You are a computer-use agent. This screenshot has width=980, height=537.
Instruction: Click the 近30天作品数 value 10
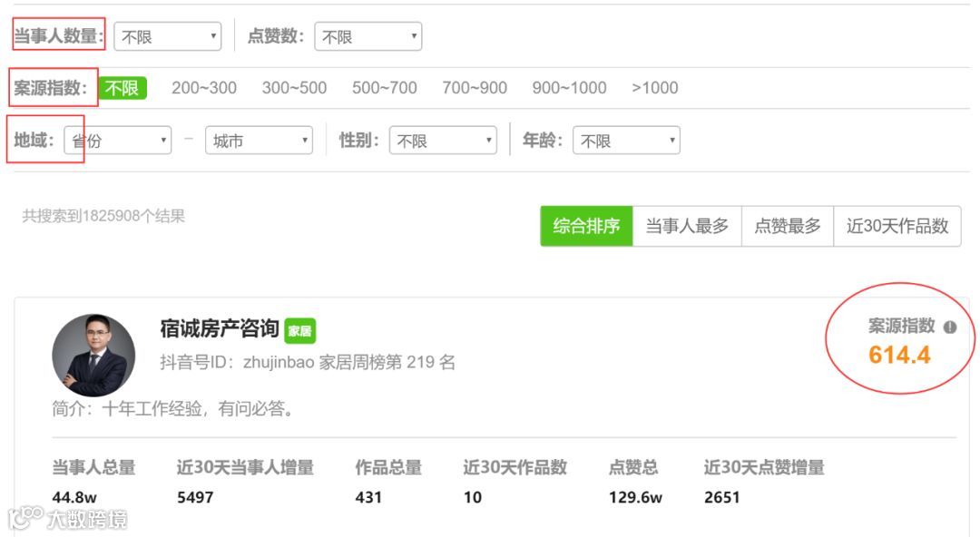[x=473, y=498]
